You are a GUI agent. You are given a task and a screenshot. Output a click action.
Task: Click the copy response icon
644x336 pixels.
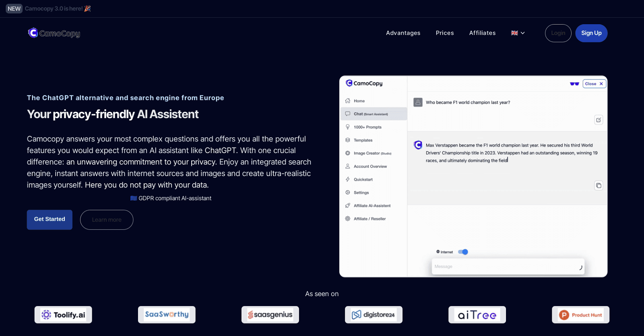point(599,185)
